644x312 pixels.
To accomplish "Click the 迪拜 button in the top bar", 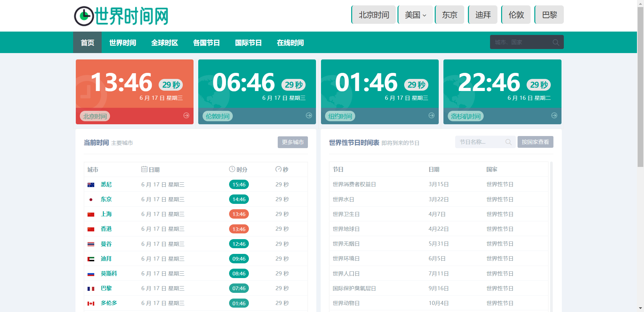I will 483,15.
